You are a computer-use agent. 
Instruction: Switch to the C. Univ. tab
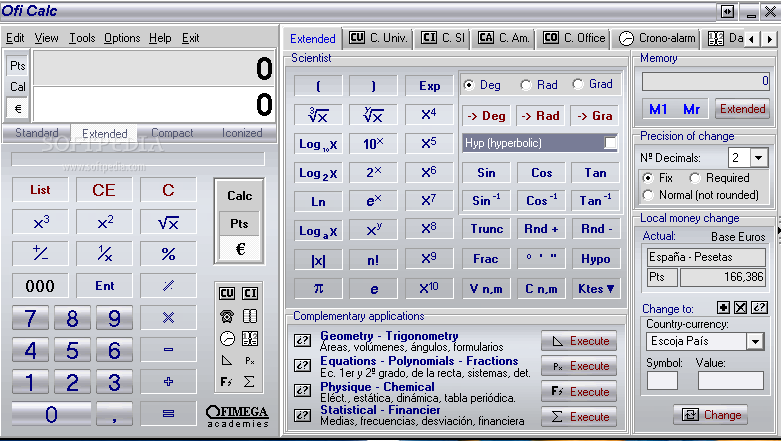click(x=379, y=38)
